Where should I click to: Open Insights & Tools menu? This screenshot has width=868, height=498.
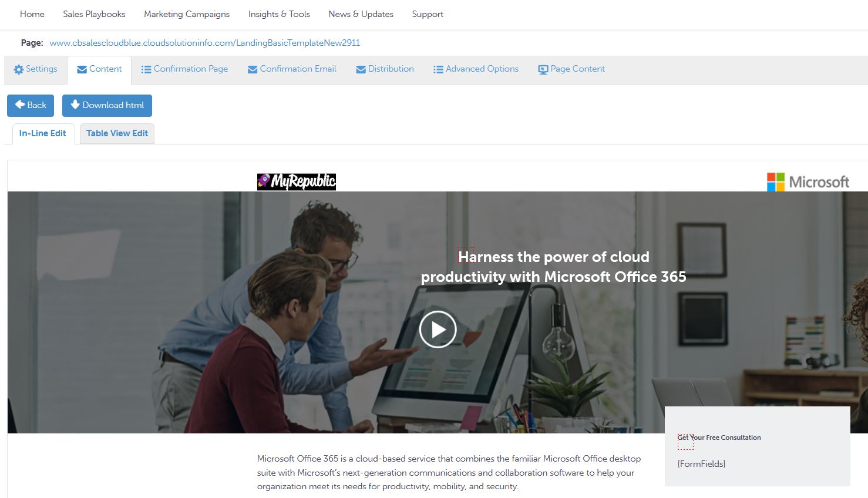click(x=279, y=14)
